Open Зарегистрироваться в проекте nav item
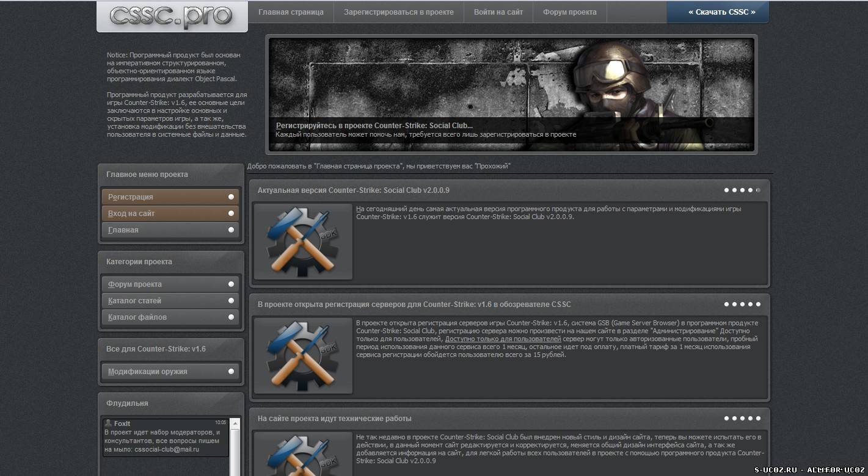This screenshot has height=476, width=868. tap(398, 12)
